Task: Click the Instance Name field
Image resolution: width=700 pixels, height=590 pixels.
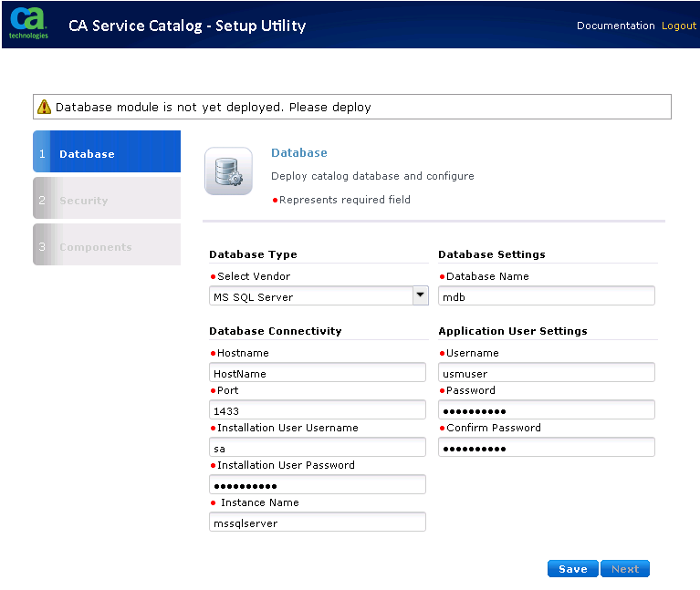Action: click(x=317, y=522)
